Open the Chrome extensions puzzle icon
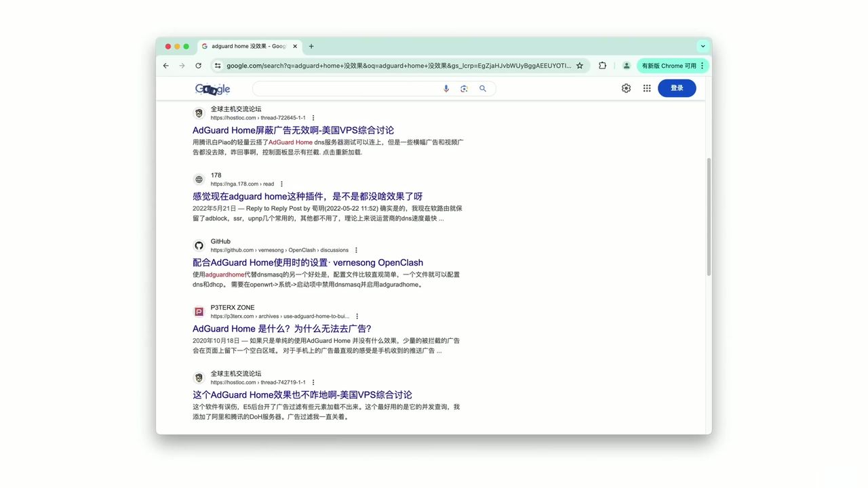The width and height of the screenshot is (868, 488). (x=602, y=66)
